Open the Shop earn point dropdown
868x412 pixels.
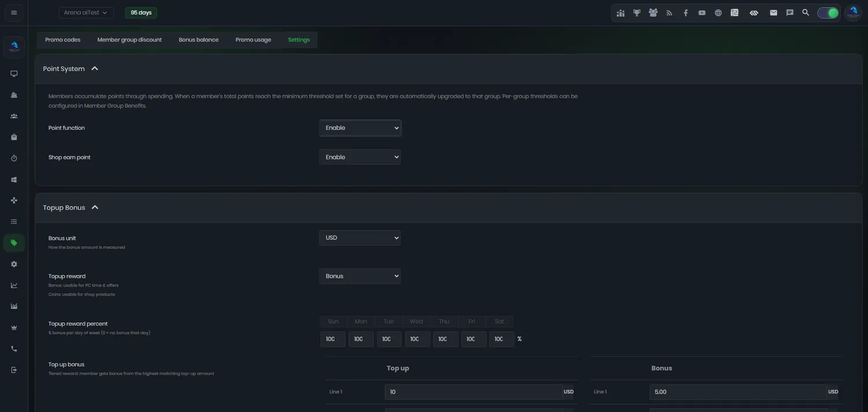click(x=360, y=157)
